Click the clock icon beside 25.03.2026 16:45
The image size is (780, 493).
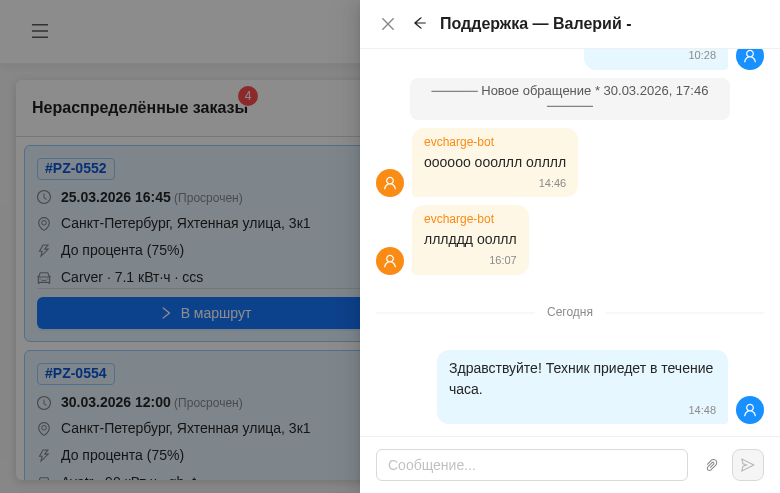point(44,197)
